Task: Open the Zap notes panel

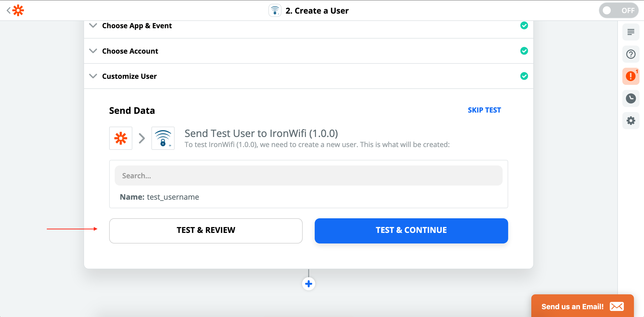Action: [631, 32]
